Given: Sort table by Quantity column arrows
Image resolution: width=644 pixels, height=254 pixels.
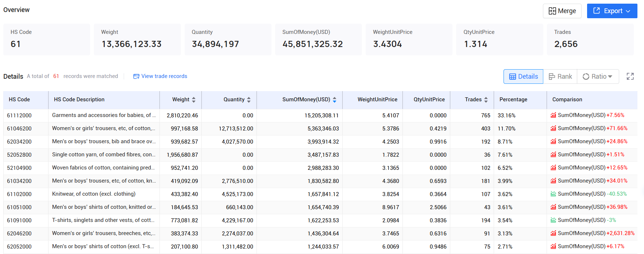Looking at the screenshot, I should [249, 99].
